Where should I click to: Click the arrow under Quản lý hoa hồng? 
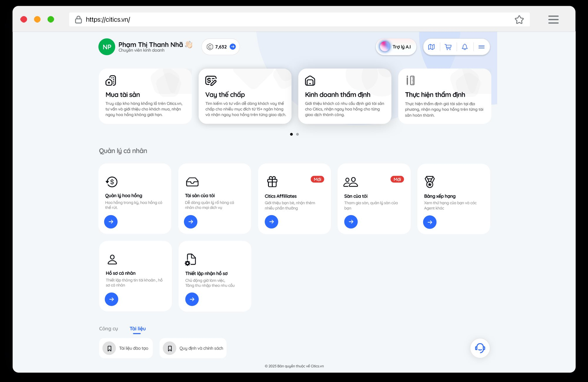pyautogui.click(x=111, y=221)
